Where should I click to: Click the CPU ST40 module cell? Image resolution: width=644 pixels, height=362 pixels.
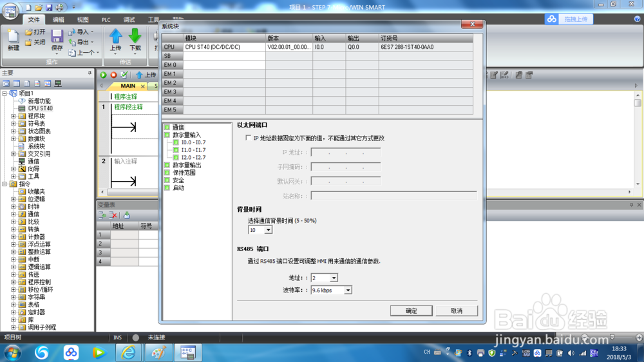coord(224,47)
